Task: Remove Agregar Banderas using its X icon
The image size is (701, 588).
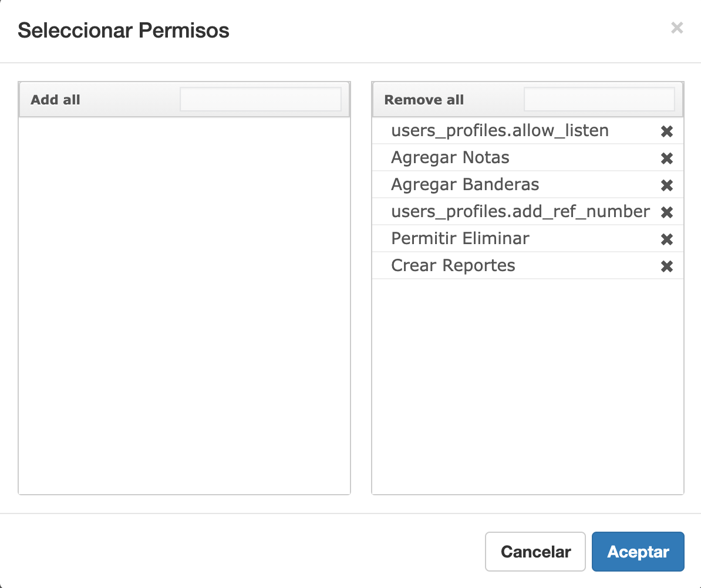Action: pyautogui.click(x=666, y=185)
